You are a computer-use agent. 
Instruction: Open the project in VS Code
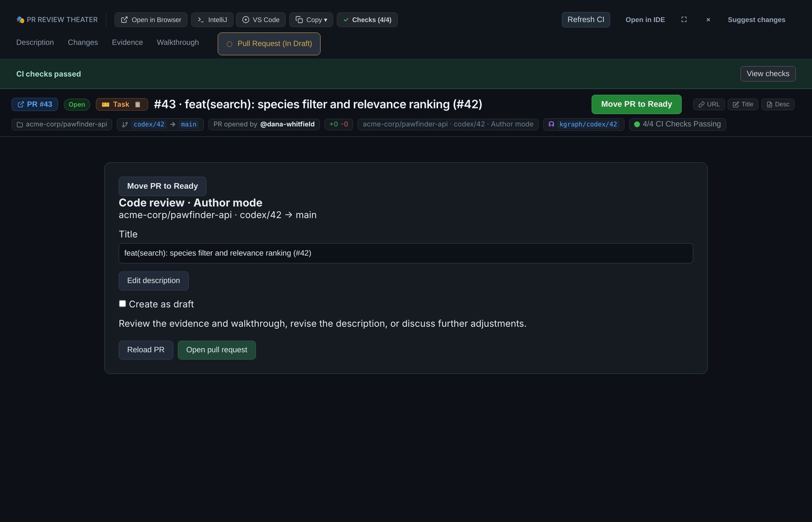tap(261, 20)
